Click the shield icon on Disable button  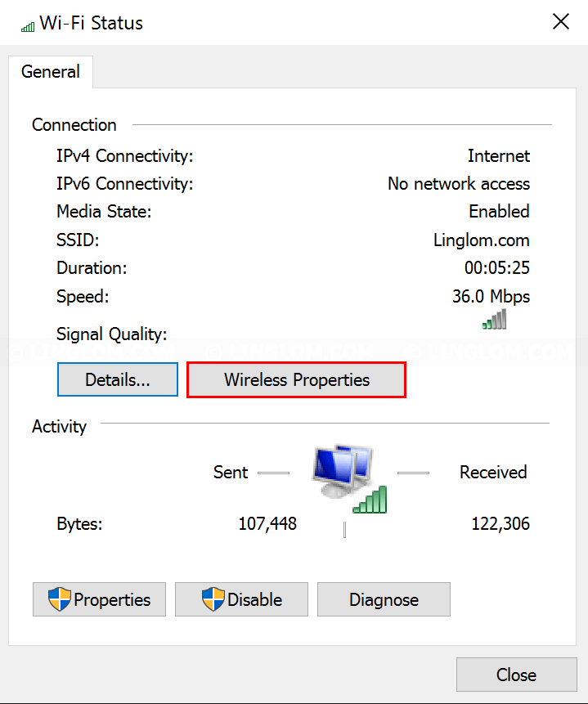click(213, 599)
